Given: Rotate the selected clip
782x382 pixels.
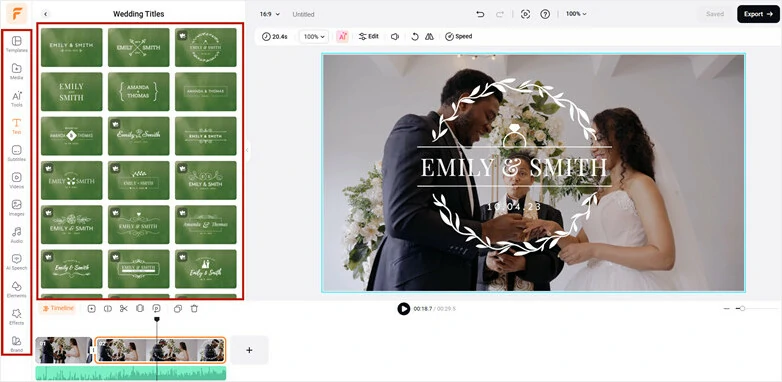Looking at the screenshot, I should pyautogui.click(x=414, y=36).
